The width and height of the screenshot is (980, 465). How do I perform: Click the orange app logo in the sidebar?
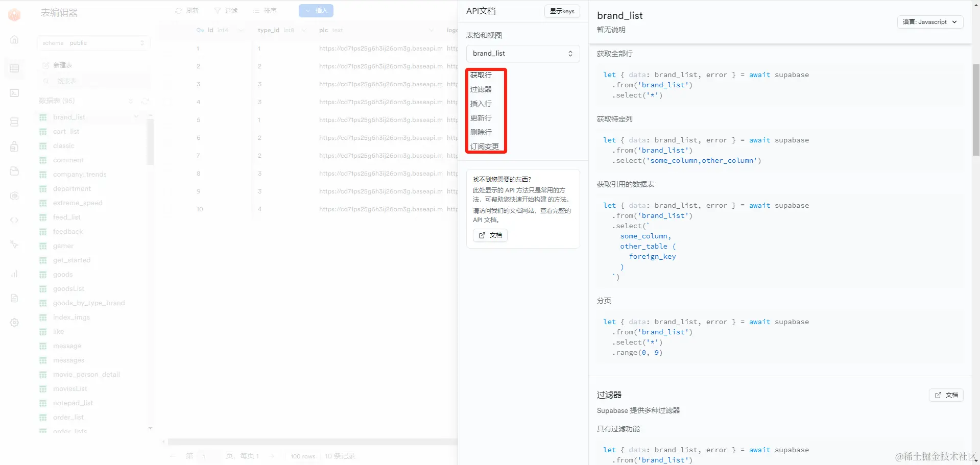tap(14, 15)
